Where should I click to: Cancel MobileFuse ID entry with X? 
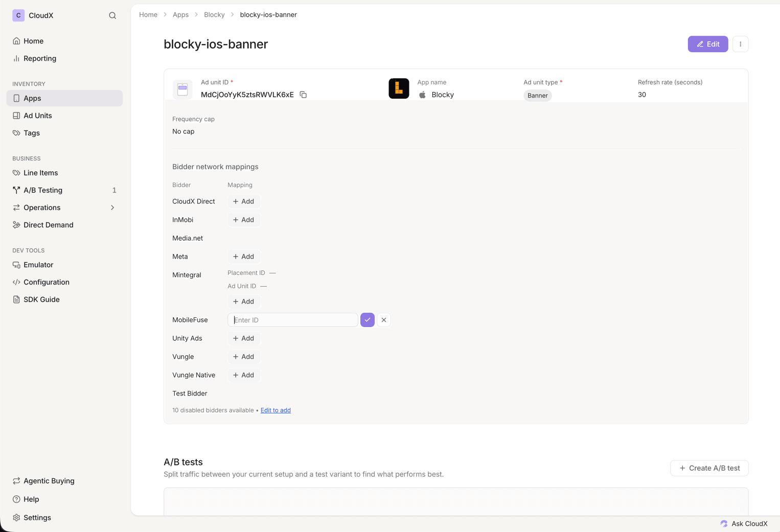tap(384, 320)
